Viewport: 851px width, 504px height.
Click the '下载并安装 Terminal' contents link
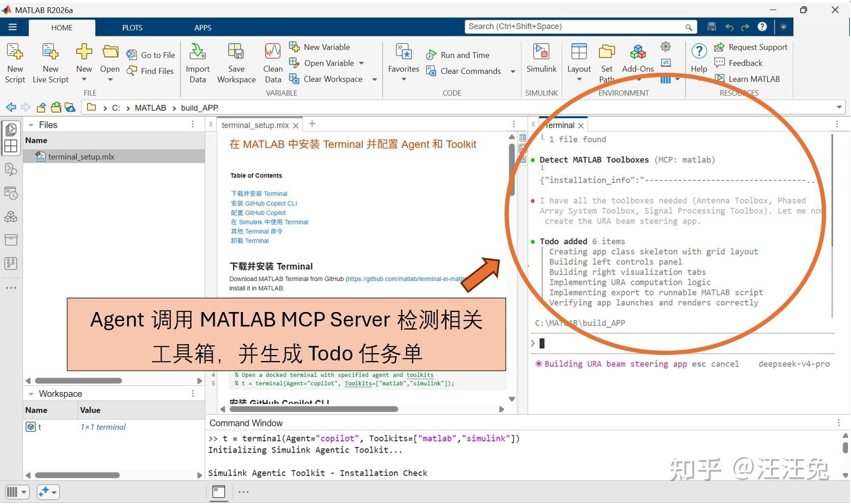click(259, 194)
